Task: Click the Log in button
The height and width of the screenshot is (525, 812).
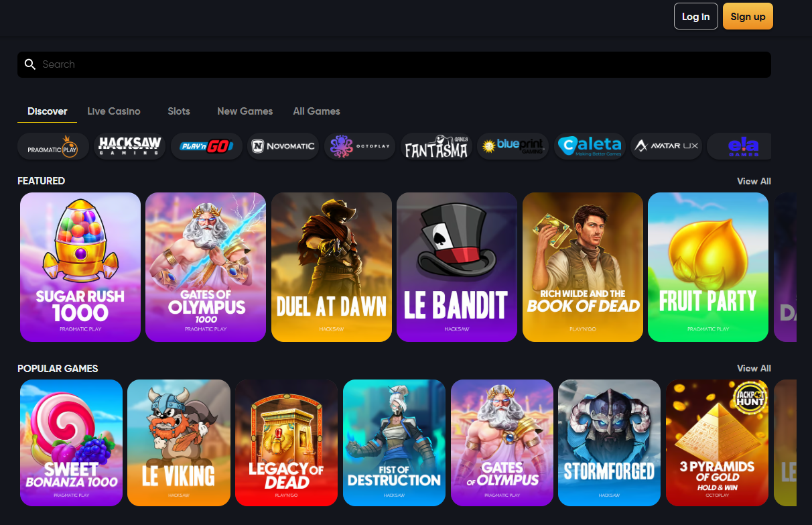Action: coord(696,17)
